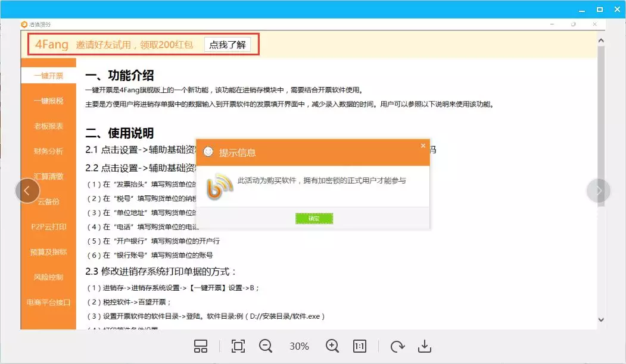Select the 风险控制 sidebar item
Screen dimensions: 626x364
(48, 277)
